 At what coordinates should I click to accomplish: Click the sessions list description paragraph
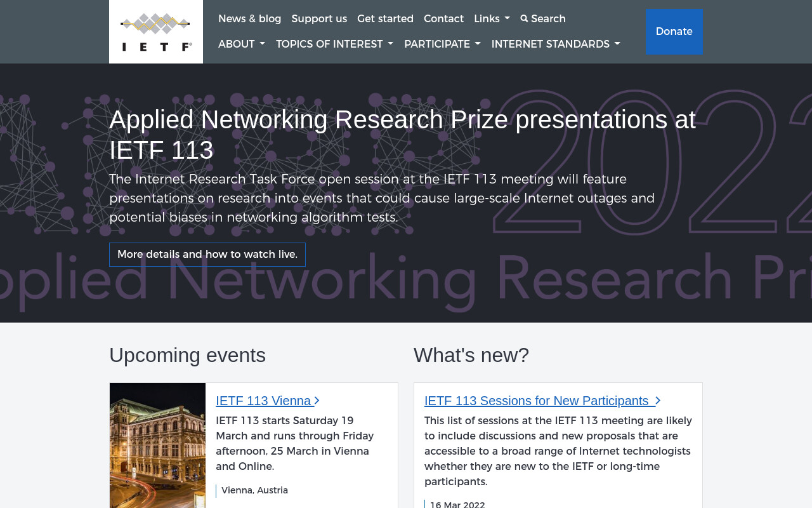click(558, 451)
